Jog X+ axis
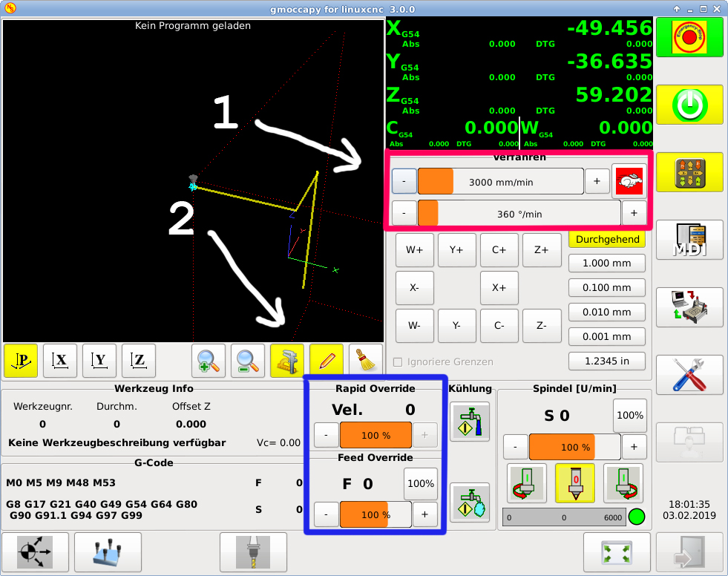 (499, 288)
